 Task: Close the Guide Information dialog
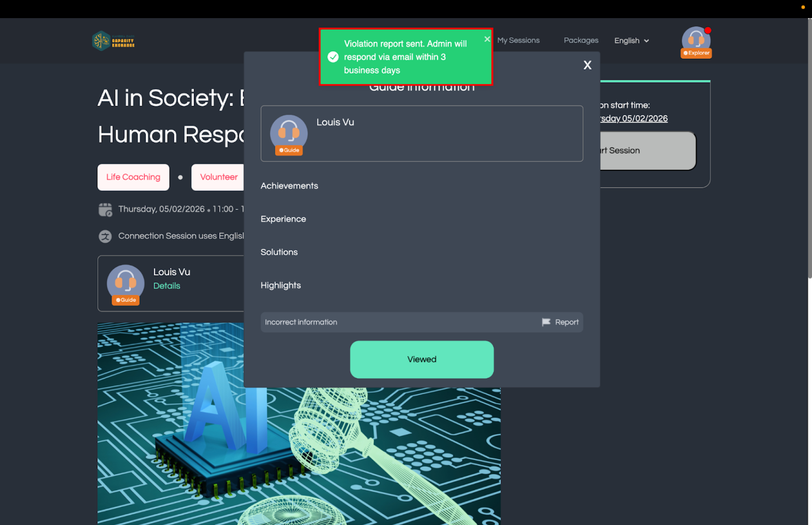pyautogui.click(x=587, y=65)
